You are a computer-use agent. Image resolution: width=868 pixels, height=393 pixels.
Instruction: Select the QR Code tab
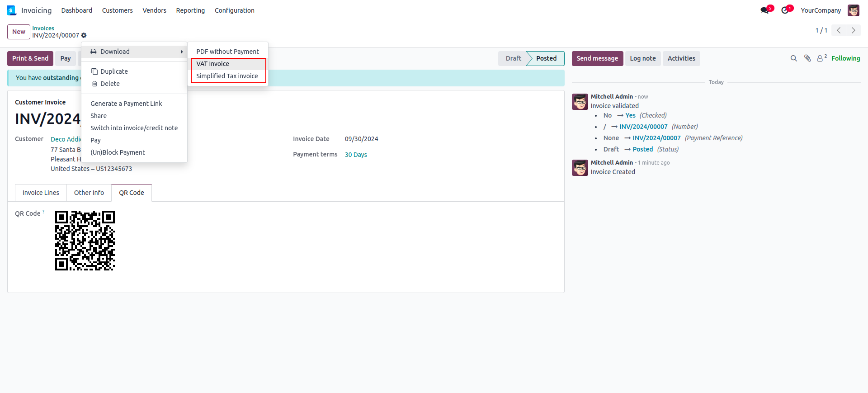[x=132, y=193]
